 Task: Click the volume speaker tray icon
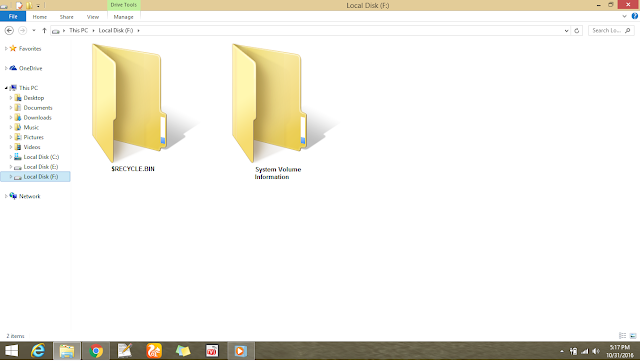click(596, 351)
